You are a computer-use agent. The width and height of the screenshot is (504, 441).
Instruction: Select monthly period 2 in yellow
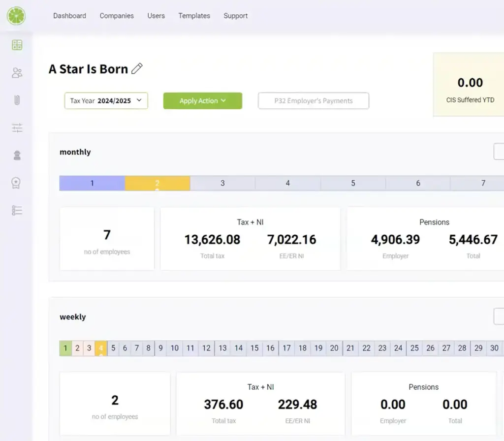(x=157, y=183)
